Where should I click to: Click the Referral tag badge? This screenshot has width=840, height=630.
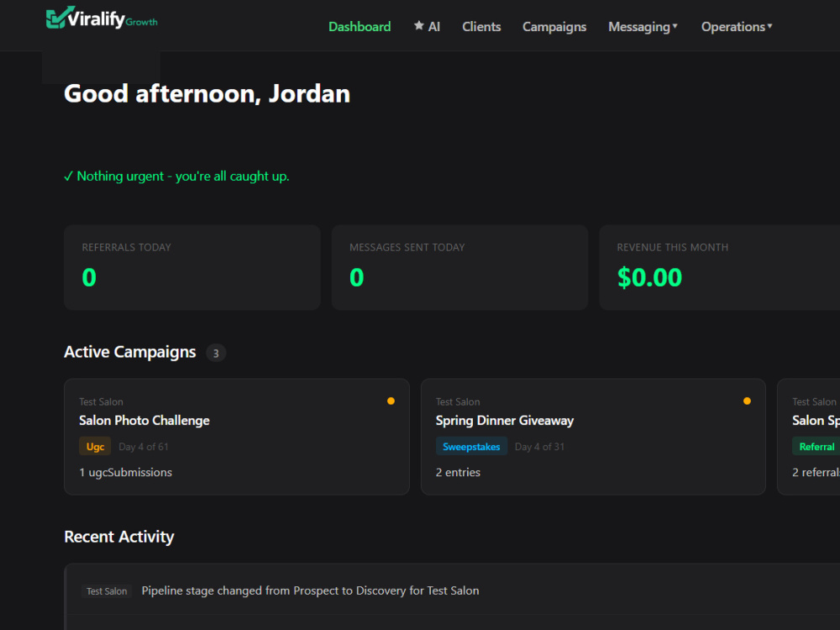[x=816, y=446]
